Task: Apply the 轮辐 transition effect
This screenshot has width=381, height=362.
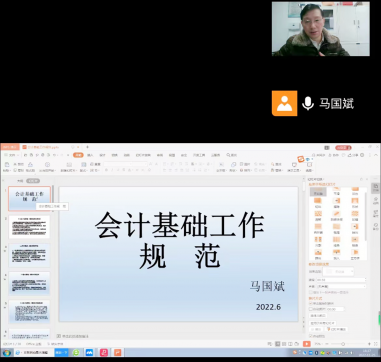Action: click(x=355, y=216)
